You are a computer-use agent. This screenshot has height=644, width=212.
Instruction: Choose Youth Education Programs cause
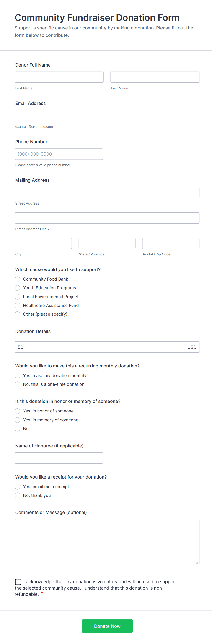(x=18, y=288)
